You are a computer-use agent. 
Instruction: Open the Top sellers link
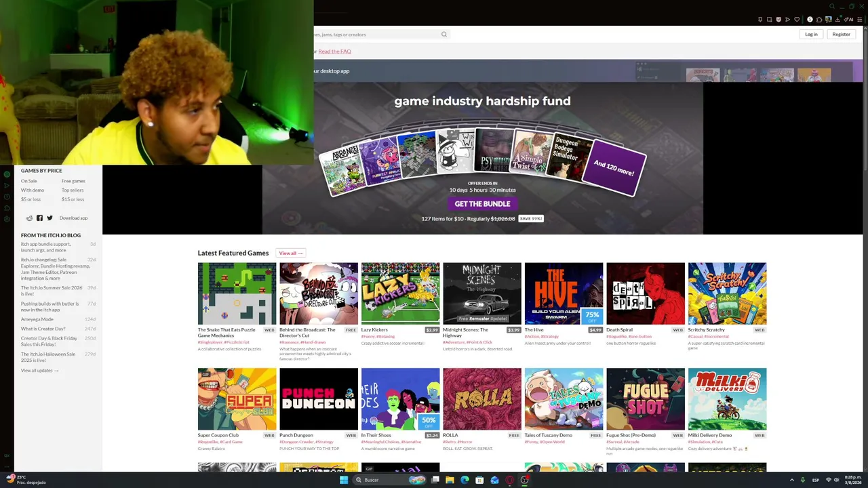(73, 190)
